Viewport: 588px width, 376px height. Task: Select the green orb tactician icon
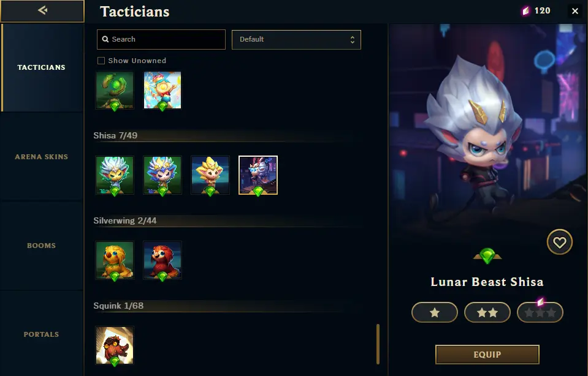coord(115,90)
